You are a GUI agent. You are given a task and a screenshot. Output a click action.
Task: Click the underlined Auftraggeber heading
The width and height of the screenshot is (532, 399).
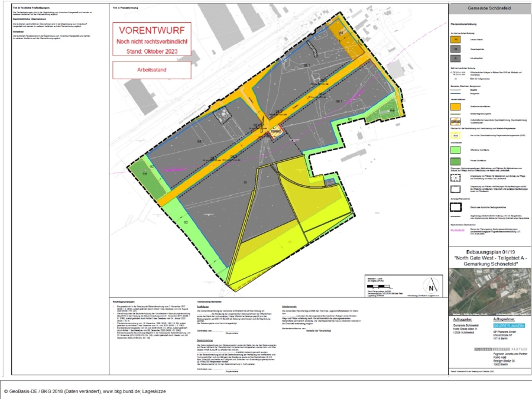click(462, 320)
